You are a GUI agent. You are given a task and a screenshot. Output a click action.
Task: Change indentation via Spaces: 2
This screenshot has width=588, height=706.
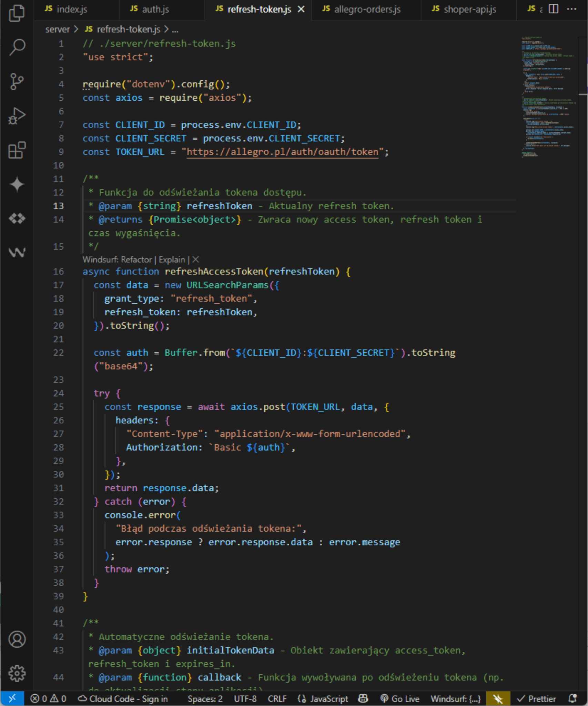tap(205, 699)
